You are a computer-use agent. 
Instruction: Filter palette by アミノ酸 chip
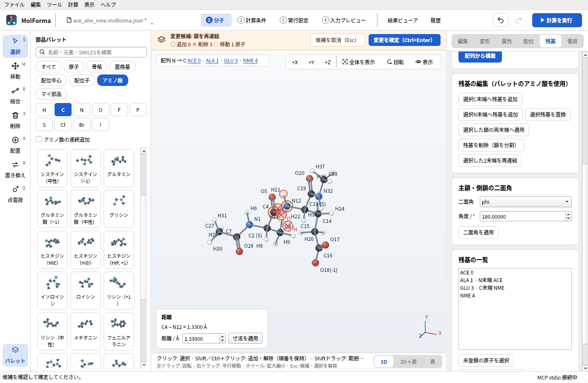[112, 80]
